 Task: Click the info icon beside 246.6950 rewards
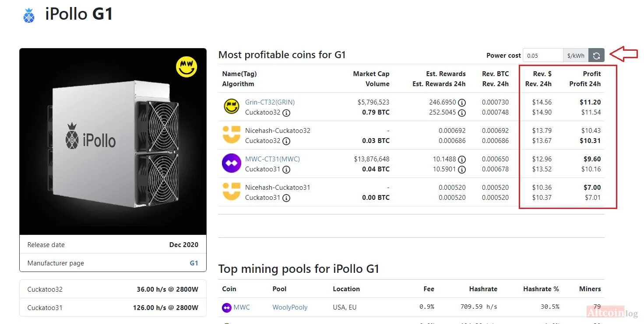(x=461, y=103)
